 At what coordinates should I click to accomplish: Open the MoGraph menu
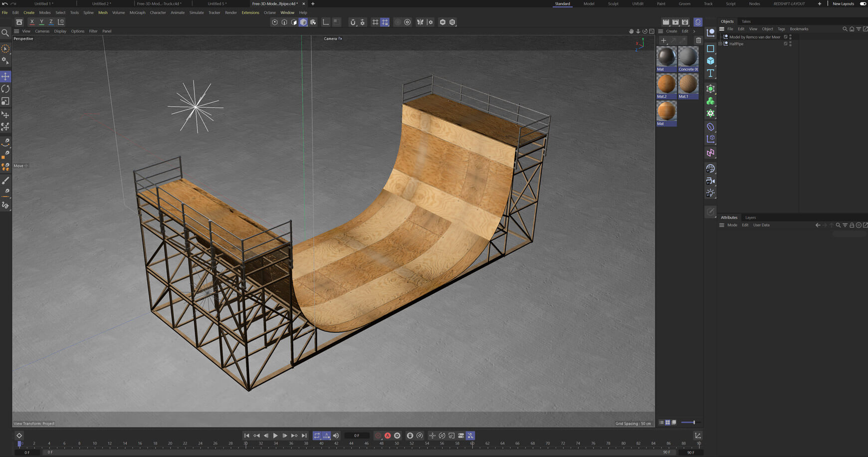pos(137,12)
